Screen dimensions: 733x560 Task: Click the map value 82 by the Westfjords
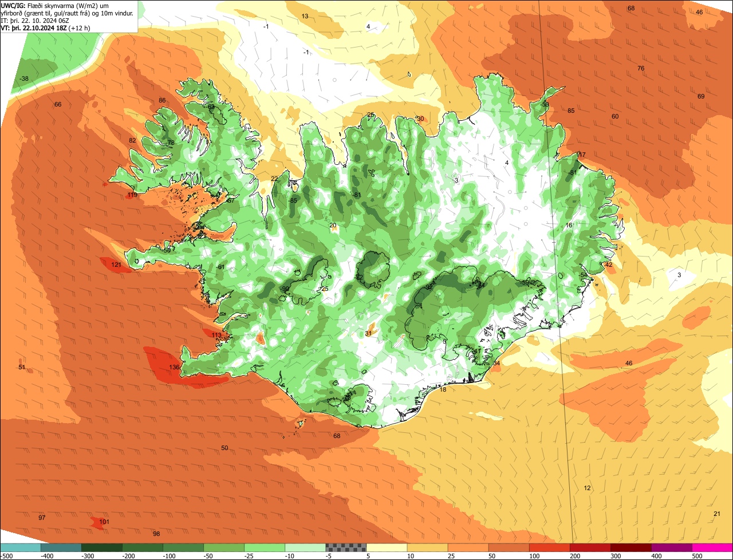click(x=132, y=140)
